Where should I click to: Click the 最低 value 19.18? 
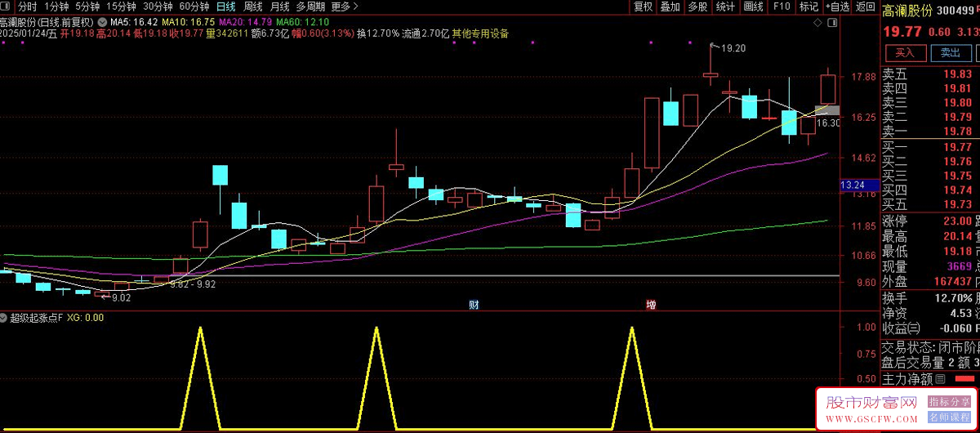click(959, 252)
